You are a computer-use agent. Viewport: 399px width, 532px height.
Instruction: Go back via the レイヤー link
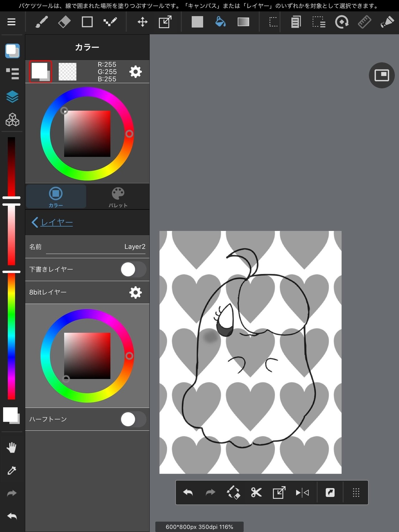click(52, 222)
